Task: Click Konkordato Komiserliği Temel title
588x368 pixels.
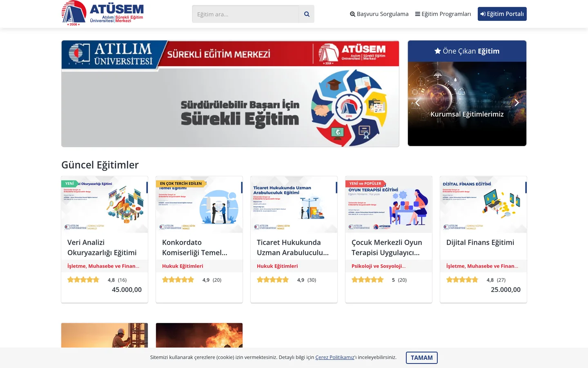Action: point(195,247)
